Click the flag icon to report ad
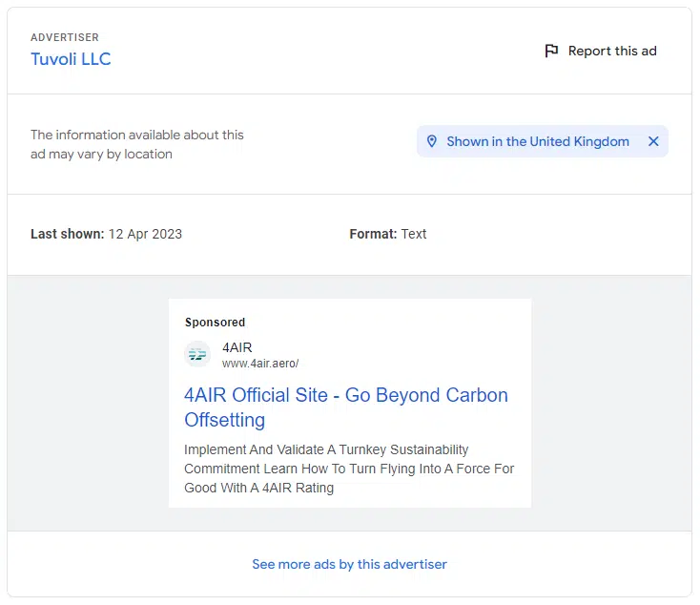Screen dimensions: 700x605 tap(551, 51)
